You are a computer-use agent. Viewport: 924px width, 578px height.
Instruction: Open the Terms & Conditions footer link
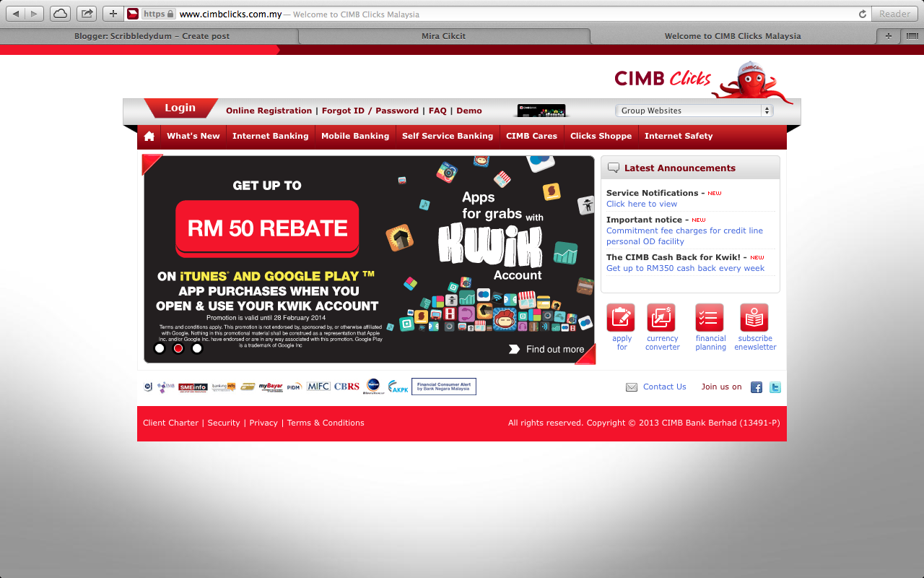coord(326,423)
